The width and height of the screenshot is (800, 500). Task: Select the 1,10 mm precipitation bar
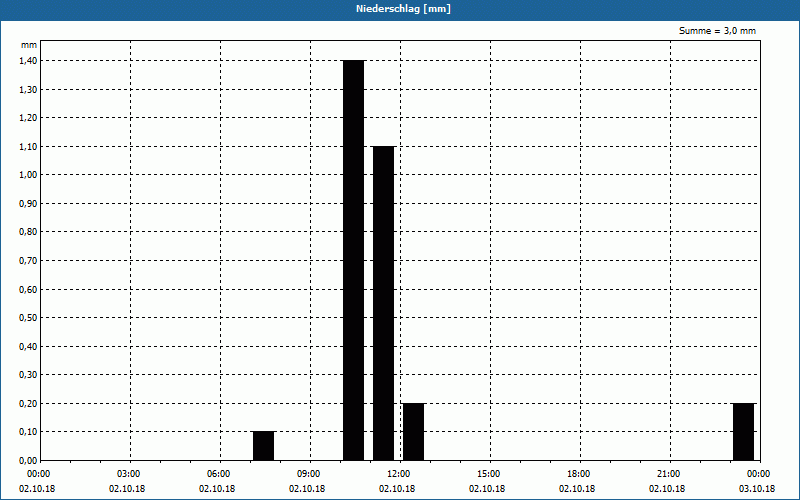(x=384, y=303)
